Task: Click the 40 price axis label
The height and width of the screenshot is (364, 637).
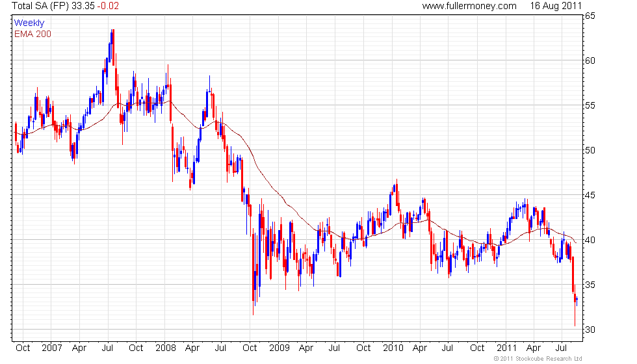Action: coord(590,240)
